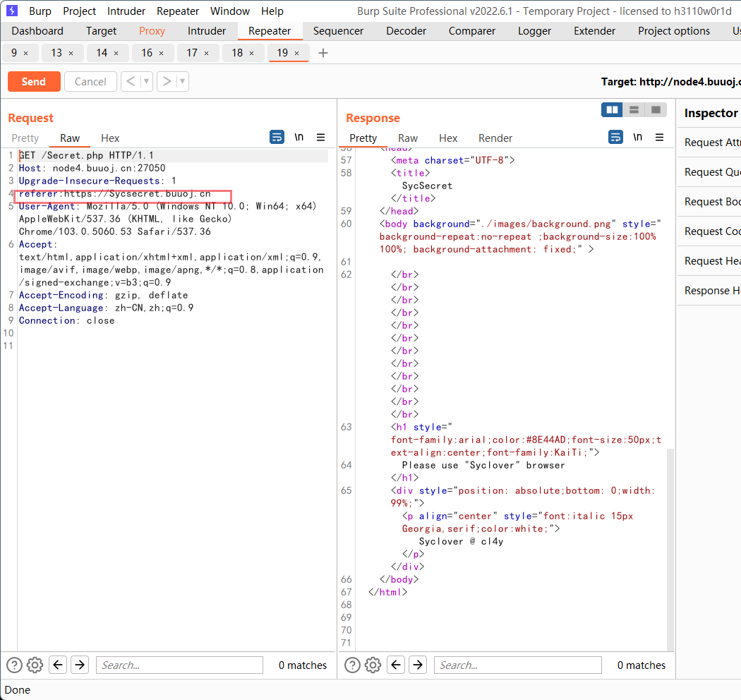The width and height of the screenshot is (741, 700).
Task: Select combined tabbed layout view
Action: [656, 109]
